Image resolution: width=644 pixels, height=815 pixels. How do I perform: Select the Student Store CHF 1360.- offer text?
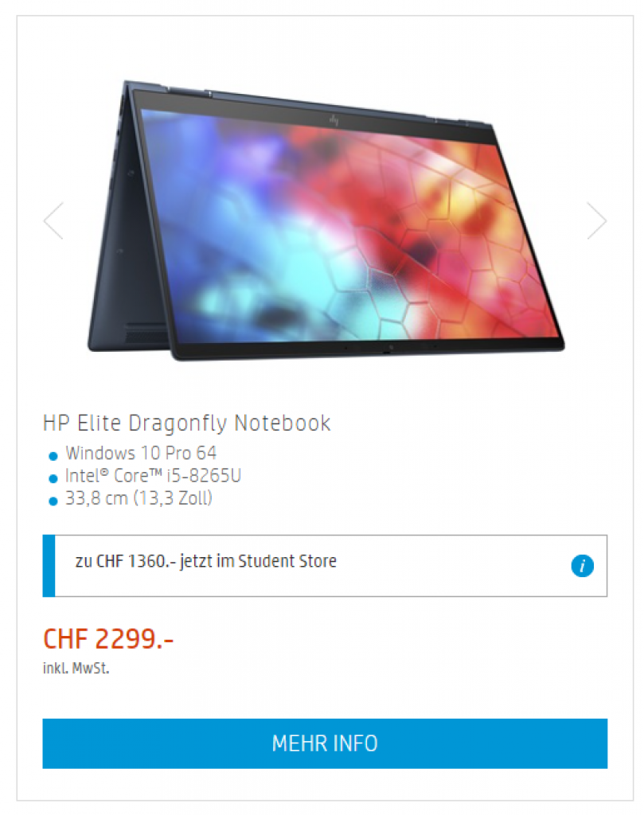[206, 561]
